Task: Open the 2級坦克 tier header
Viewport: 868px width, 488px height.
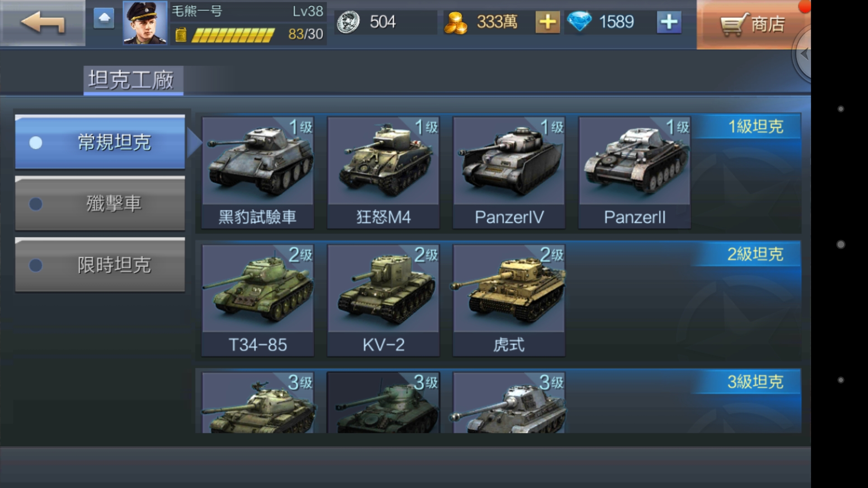Action: click(755, 254)
